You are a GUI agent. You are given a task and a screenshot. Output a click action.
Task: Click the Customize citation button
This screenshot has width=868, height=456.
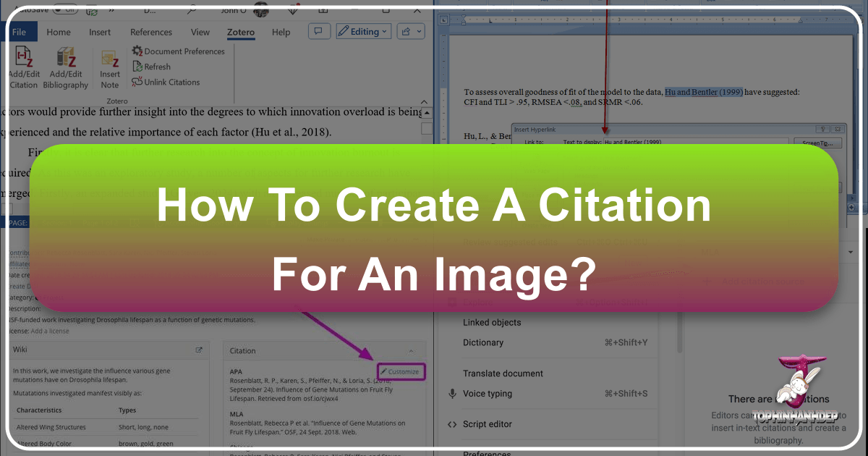tap(399, 371)
